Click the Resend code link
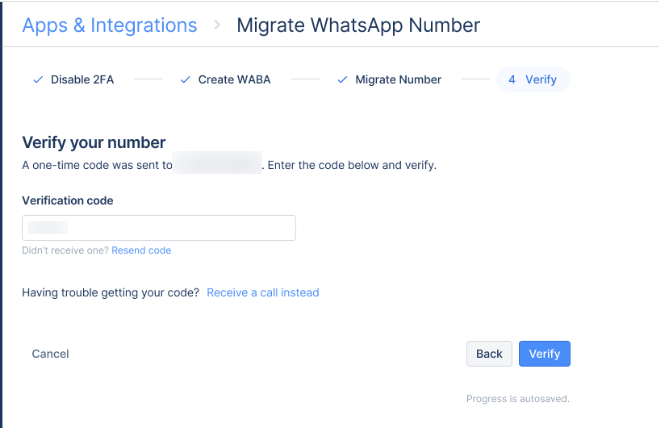 point(141,251)
